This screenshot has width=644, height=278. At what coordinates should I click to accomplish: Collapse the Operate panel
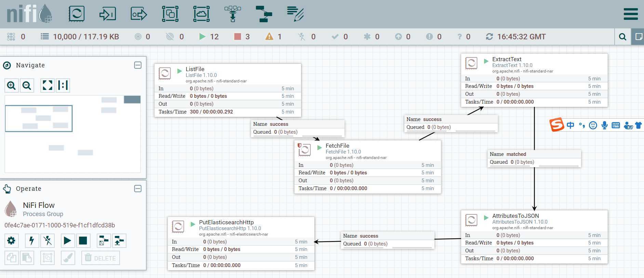[x=138, y=188]
